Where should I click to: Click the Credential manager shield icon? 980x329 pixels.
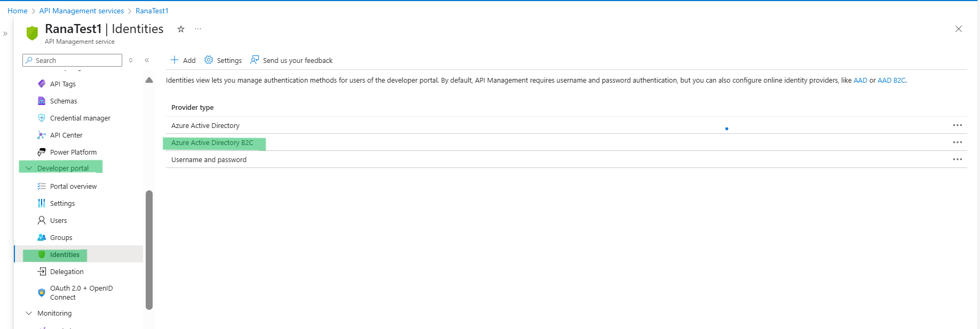coord(42,118)
